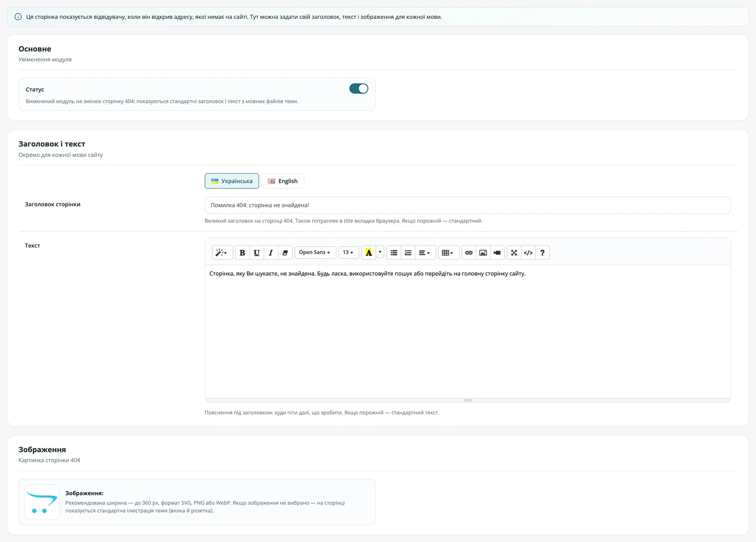Screen dimensions: 756x542
Task: Click the 'Основне' section heading
Action: 34,49
